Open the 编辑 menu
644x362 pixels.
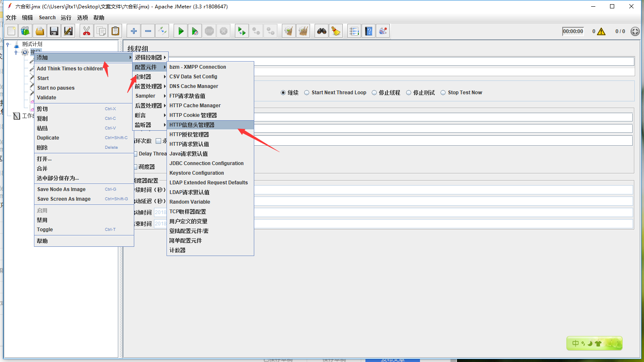(27, 18)
